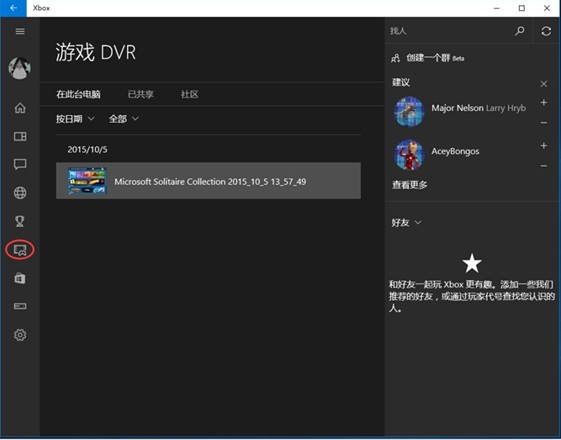This screenshot has width=561, height=440.
Task: Refresh the friends list
Action: [546, 31]
